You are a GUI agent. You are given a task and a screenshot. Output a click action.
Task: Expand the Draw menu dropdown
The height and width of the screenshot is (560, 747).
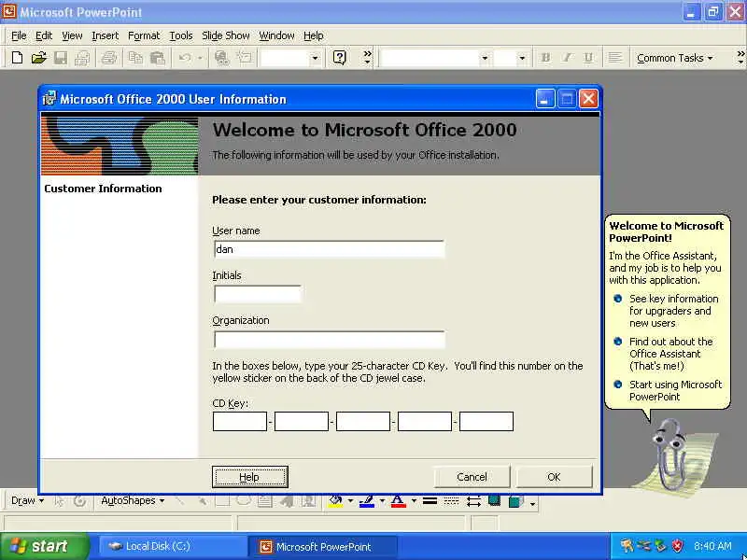coord(28,501)
